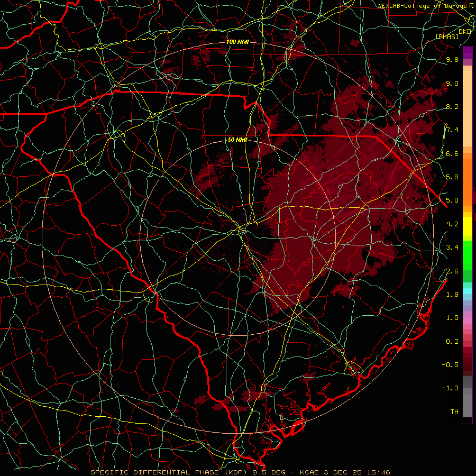The width and height of the screenshot is (476, 476).
Task: Click the 50 NMI range ring label
Action: (237, 140)
